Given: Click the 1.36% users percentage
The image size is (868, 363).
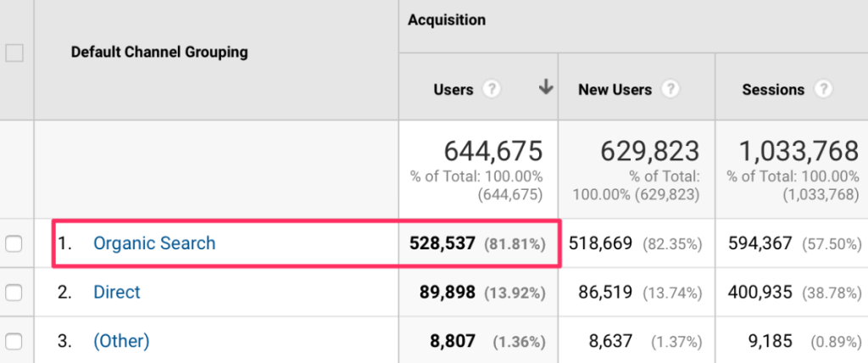Looking at the screenshot, I should [x=520, y=342].
